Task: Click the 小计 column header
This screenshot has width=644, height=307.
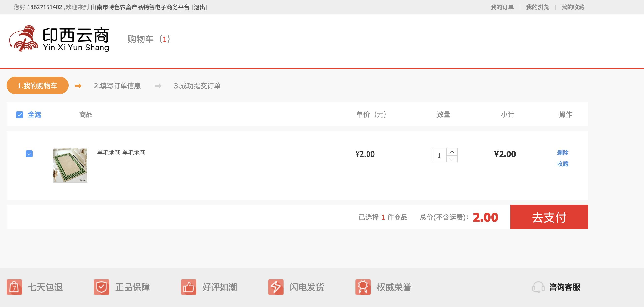Action: tap(507, 115)
